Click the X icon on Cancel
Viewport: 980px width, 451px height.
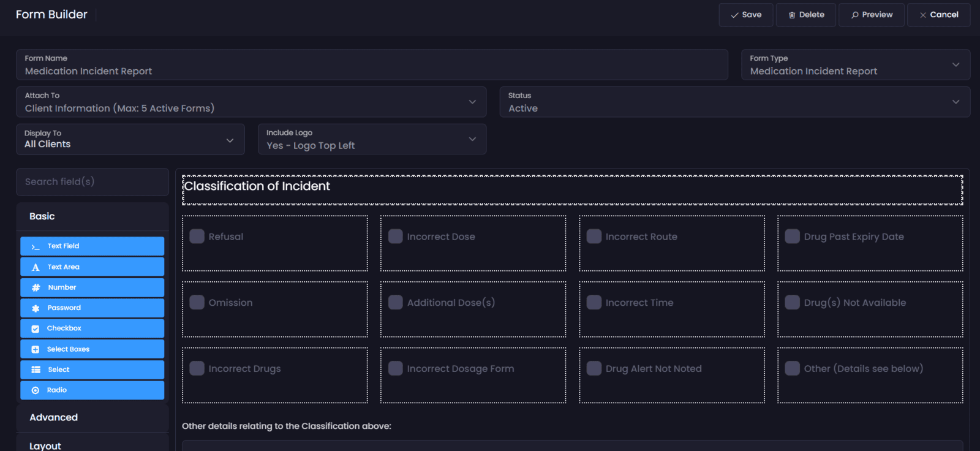pos(923,15)
